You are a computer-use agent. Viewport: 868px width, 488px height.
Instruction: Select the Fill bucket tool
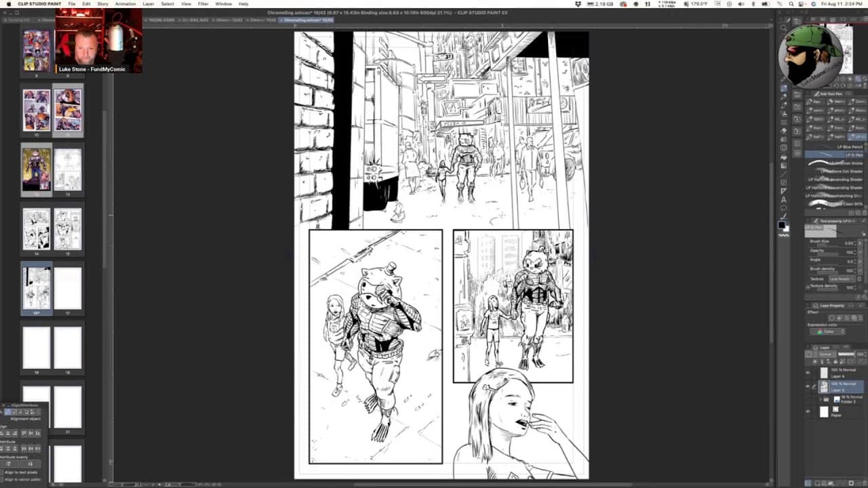pyautogui.click(x=784, y=157)
